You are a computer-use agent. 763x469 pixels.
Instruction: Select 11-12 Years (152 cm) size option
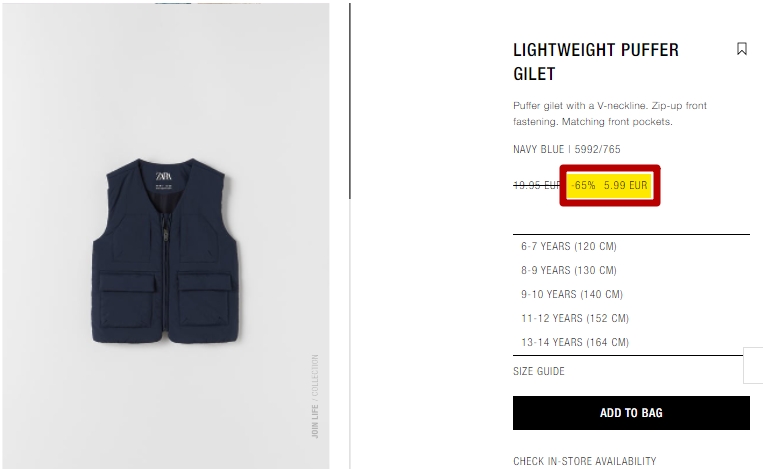pos(575,318)
